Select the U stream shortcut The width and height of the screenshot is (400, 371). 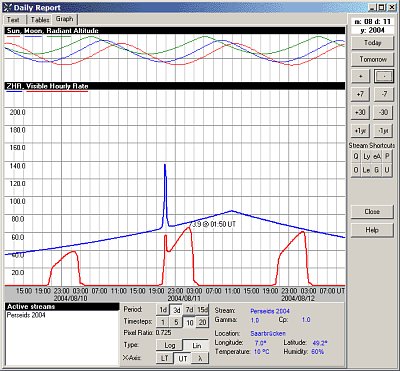[387, 170]
